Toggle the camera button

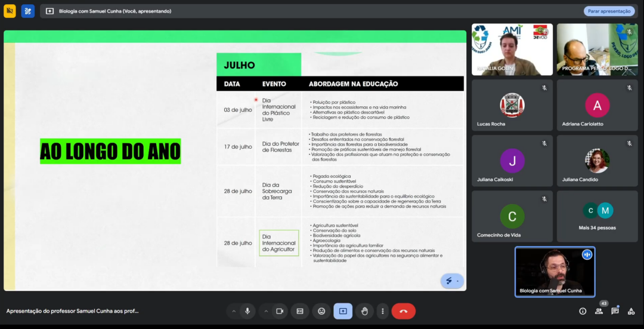(x=279, y=311)
